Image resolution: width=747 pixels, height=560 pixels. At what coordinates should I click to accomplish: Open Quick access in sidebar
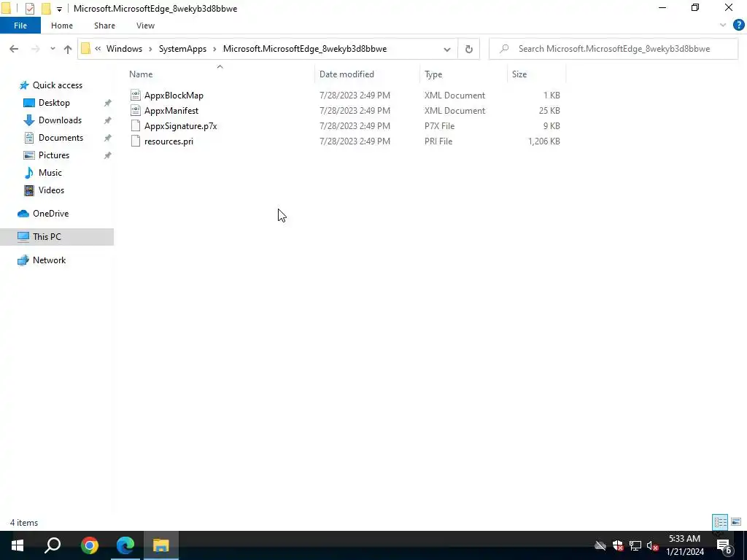coord(57,85)
